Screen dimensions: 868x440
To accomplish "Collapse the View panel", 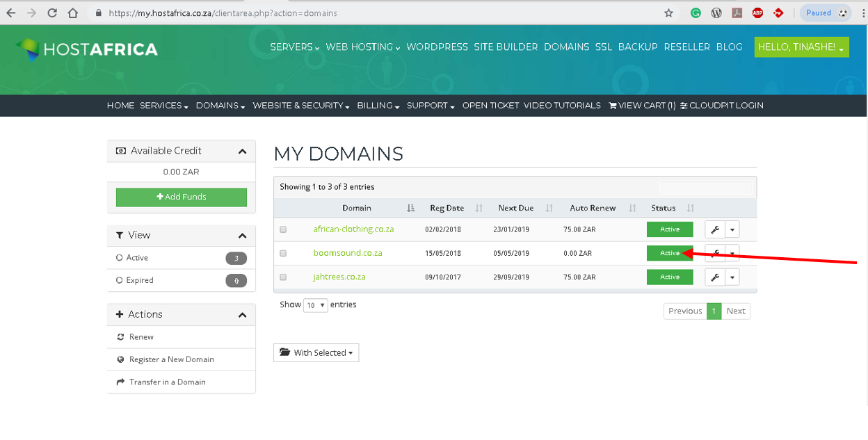I will 242,236.
